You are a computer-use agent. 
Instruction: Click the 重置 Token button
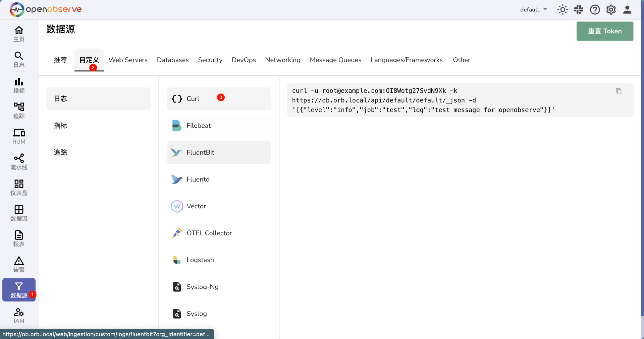pos(604,31)
